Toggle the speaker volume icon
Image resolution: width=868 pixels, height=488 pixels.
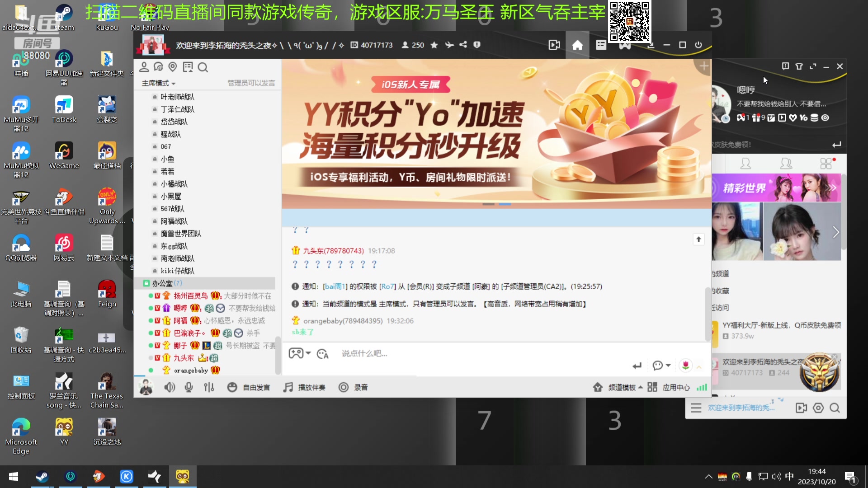[170, 387]
